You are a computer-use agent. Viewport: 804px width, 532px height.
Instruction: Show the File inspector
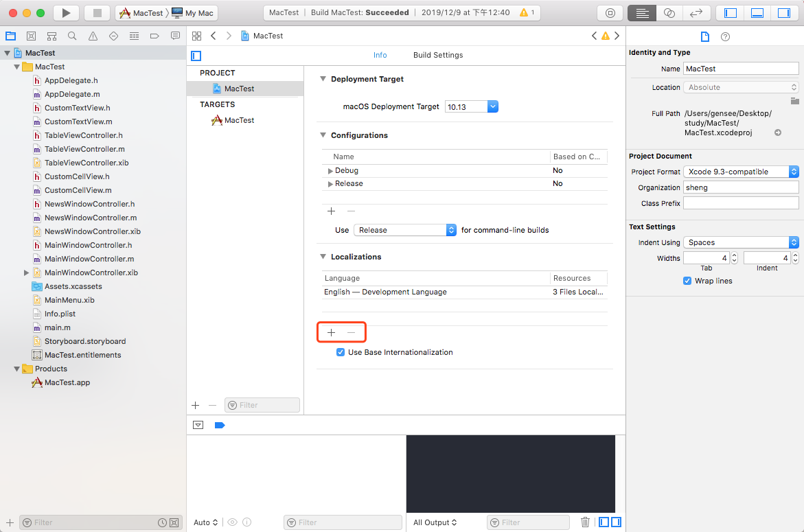(x=705, y=36)
